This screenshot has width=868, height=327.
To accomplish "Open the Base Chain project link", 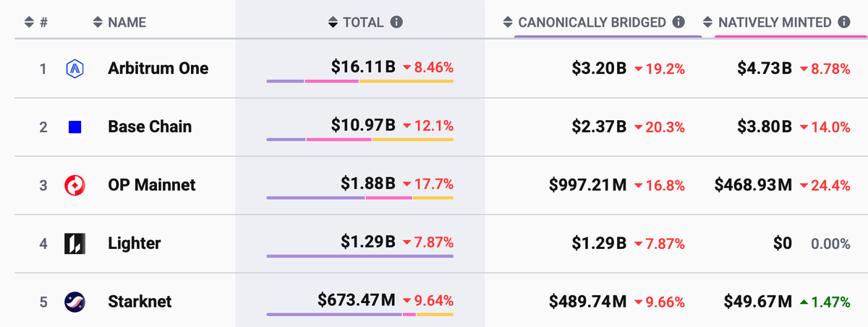I will tap(150, 127).
